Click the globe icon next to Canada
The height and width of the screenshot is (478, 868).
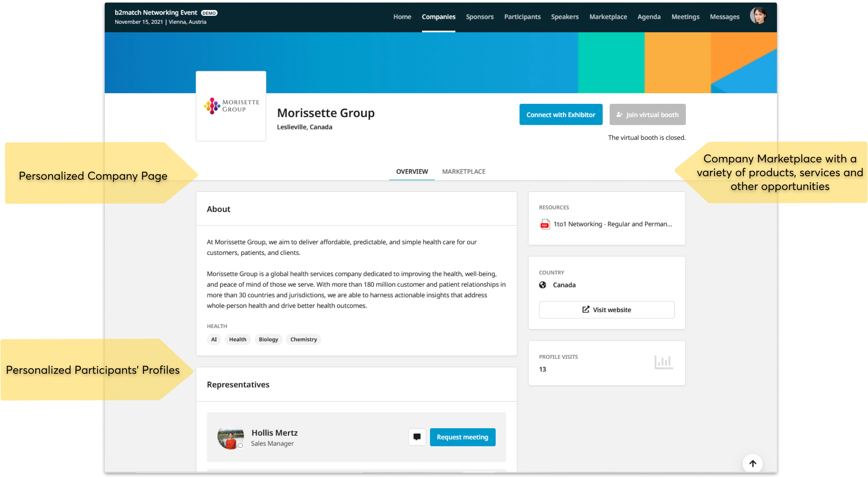(542, 285)
